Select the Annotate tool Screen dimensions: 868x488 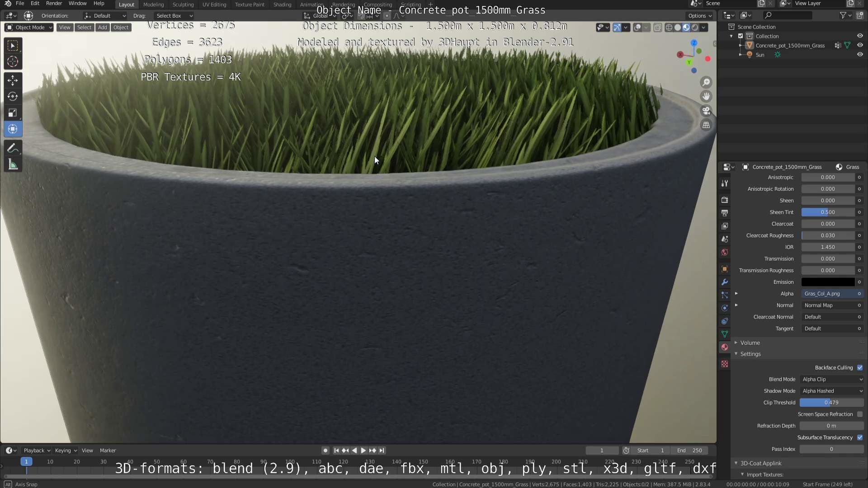point(13,148)
